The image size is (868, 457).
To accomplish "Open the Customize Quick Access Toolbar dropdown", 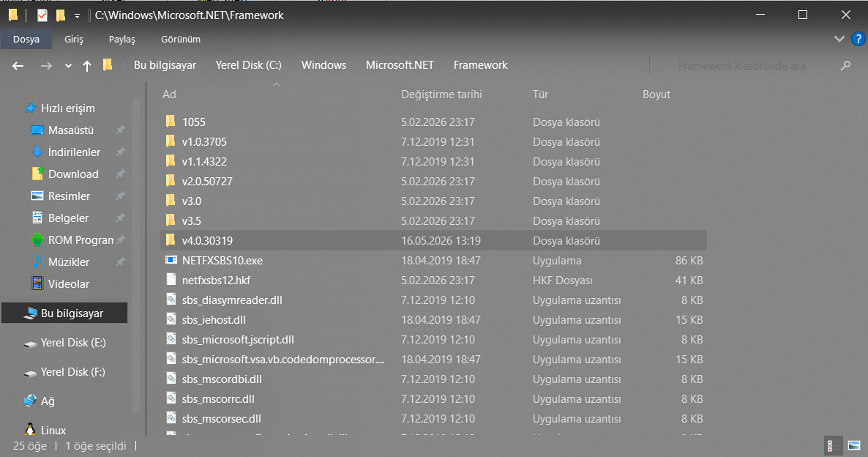I will coord(77,16).
